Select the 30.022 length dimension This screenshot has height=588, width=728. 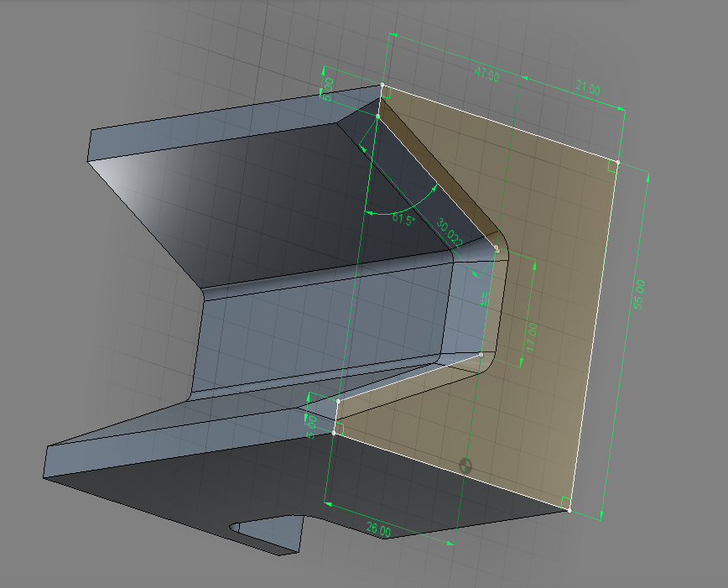(450, 233)
